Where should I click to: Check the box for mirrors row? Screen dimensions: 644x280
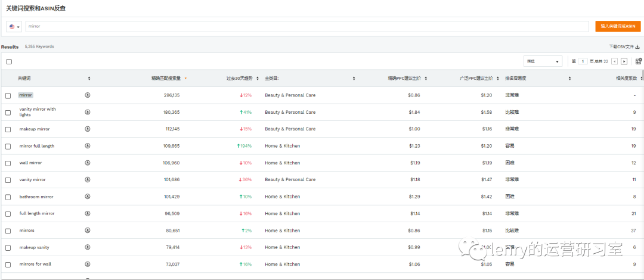8,231
